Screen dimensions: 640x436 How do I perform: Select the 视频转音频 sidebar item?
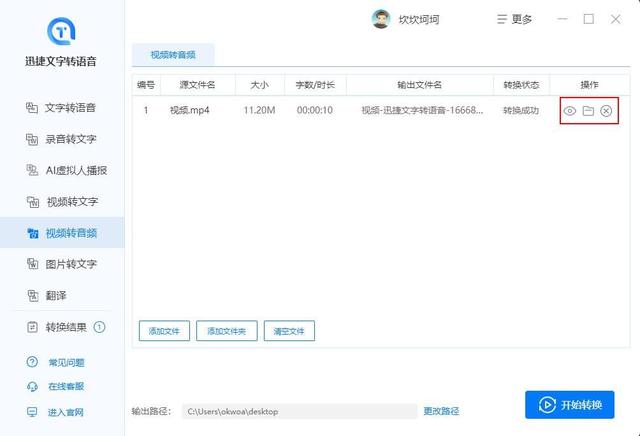click(62, 233)
